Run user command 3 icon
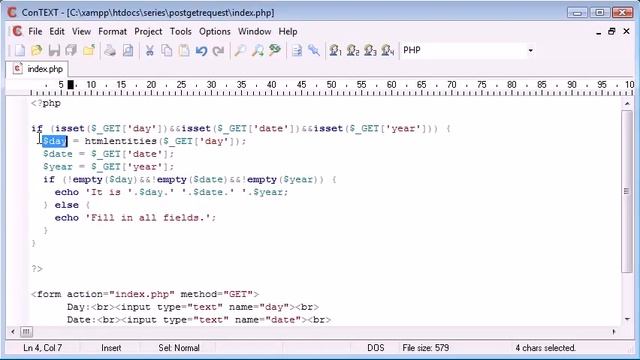 click(370, 51)
